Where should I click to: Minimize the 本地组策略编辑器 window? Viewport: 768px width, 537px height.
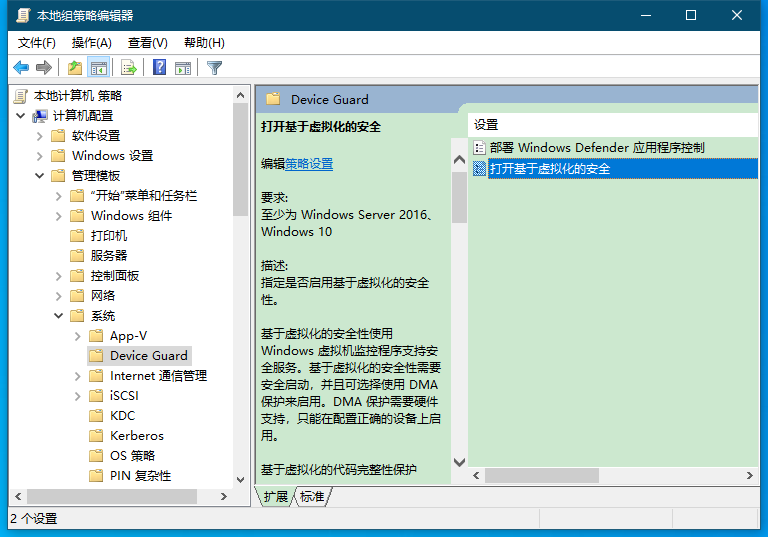click(646, 15)
